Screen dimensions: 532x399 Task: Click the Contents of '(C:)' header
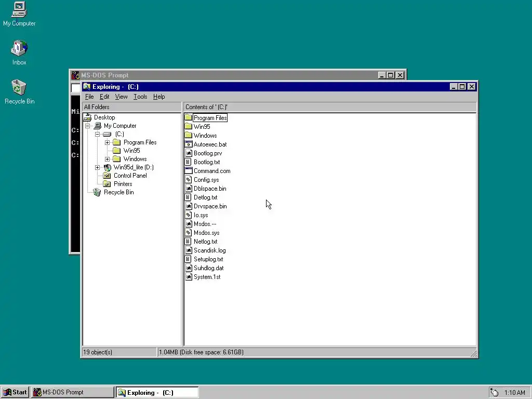click(330, 107)
